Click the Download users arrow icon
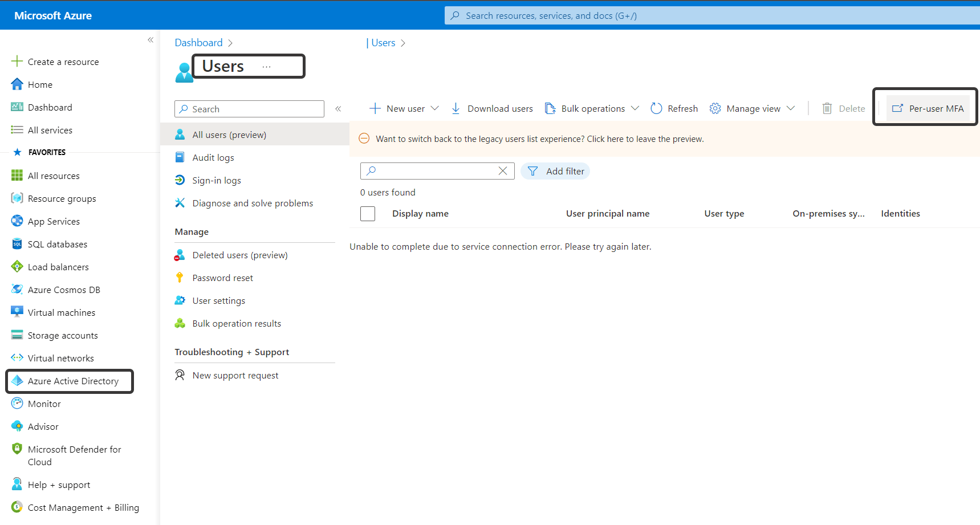This screenshot has width=980, height=525. tap(456, 108)
